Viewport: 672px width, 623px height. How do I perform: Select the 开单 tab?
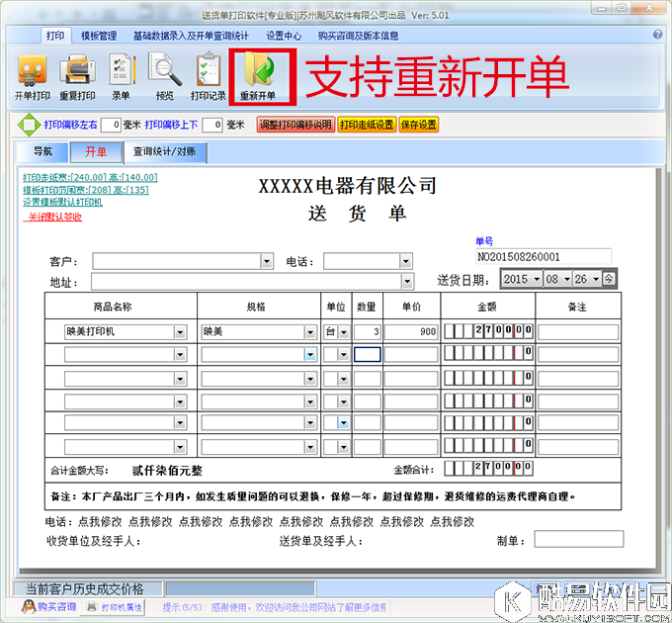[x=96, y=151]
